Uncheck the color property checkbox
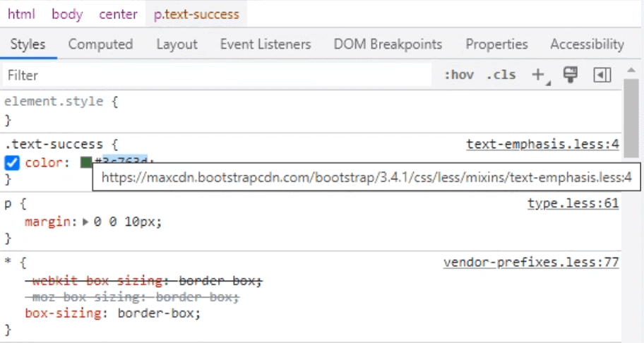The height and width of the screenshot is (343, 644). click(x=12, y=163)
